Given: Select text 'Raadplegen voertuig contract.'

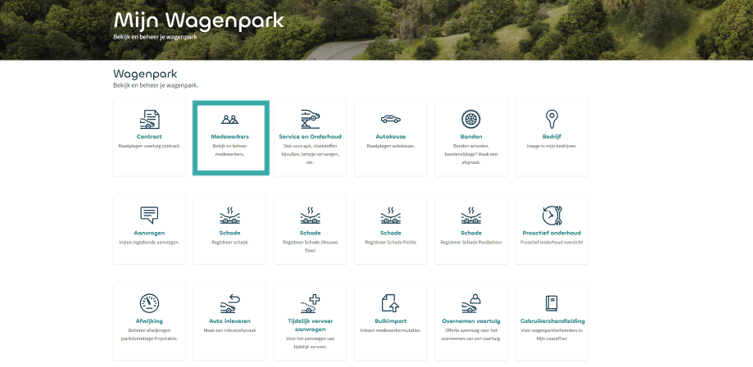Looking at the screenshot, I should pos(149,146).
